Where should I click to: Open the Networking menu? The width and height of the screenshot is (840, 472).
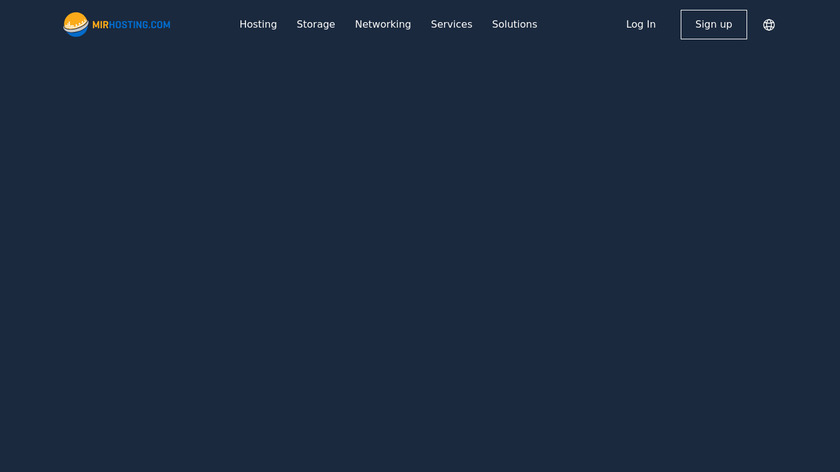click(382, 25)
